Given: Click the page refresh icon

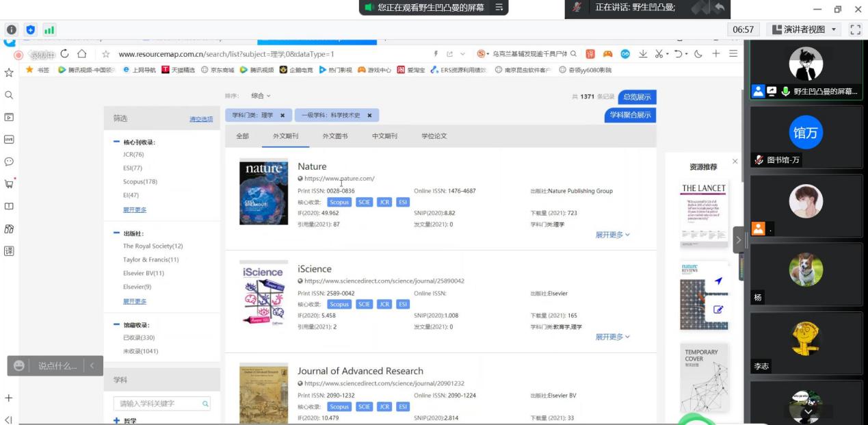Looking at the screenshot, I should click(65, 54).
